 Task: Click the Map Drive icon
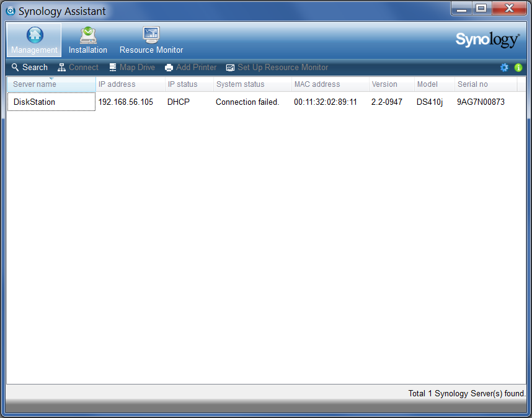113,67
